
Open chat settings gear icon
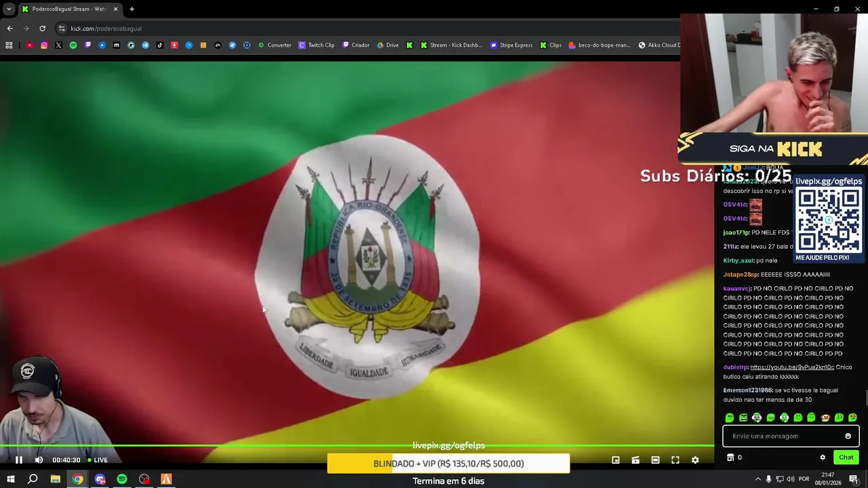point(823,457)
